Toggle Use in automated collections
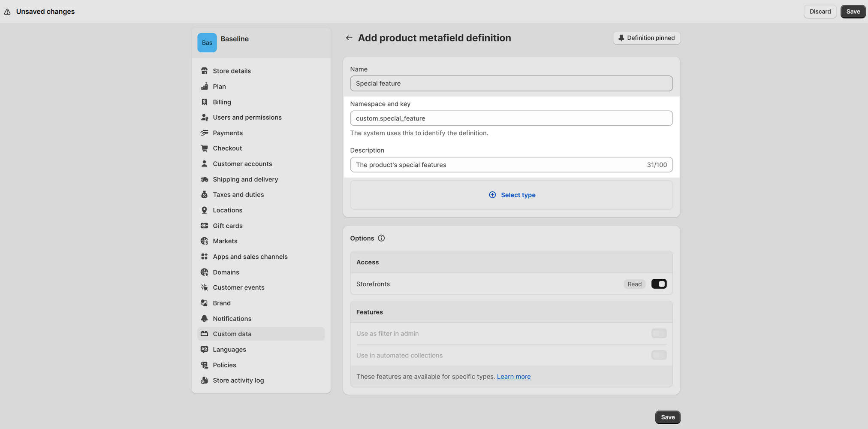 click(x=659, y=355)
